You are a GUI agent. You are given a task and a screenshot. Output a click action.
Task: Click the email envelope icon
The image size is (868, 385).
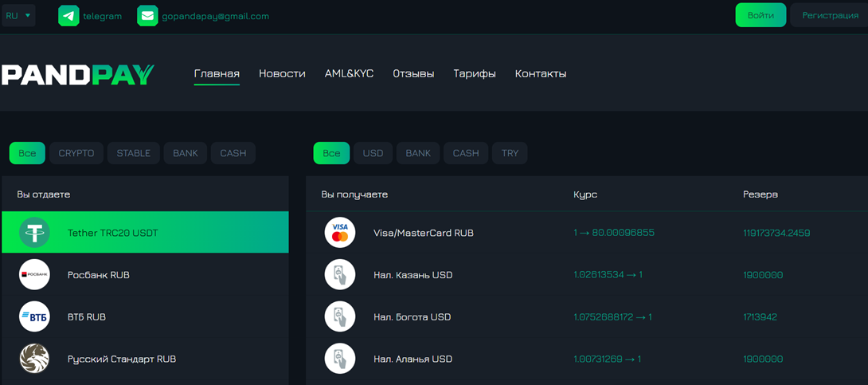point(148,16)
